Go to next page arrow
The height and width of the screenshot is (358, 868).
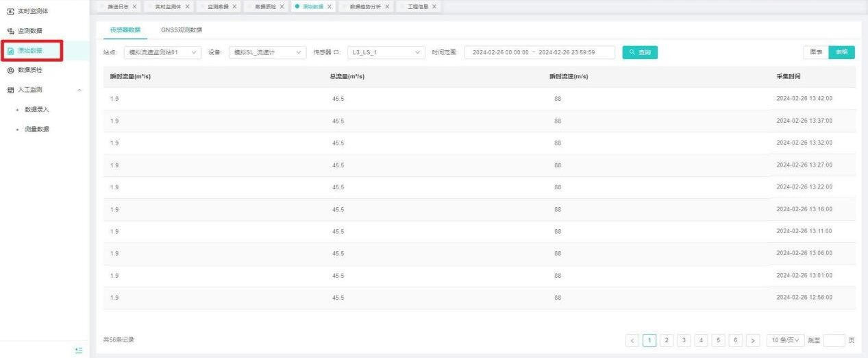pyautogui.click(x=753, y=341)
